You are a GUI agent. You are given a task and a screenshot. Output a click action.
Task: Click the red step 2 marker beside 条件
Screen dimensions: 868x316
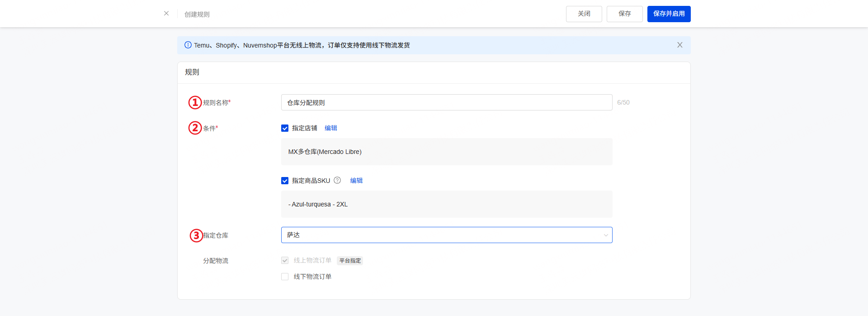[x=195, y=128]
